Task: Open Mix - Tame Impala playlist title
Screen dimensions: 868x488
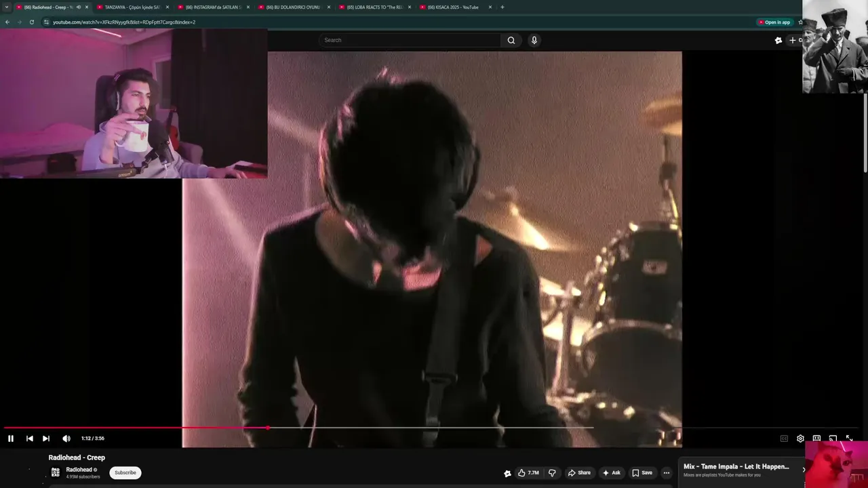Action: click(736, 466)
